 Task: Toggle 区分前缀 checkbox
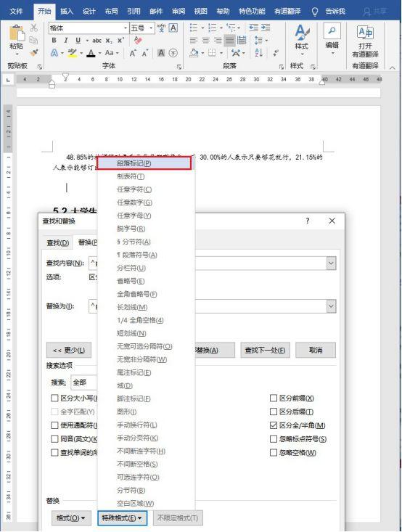274,398
